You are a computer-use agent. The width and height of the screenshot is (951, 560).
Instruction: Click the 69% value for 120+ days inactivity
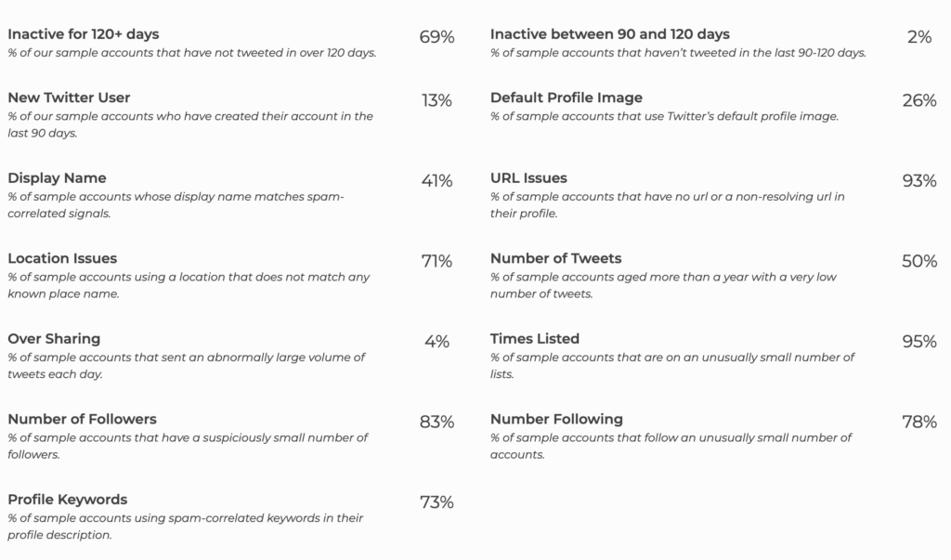point(436,38)
